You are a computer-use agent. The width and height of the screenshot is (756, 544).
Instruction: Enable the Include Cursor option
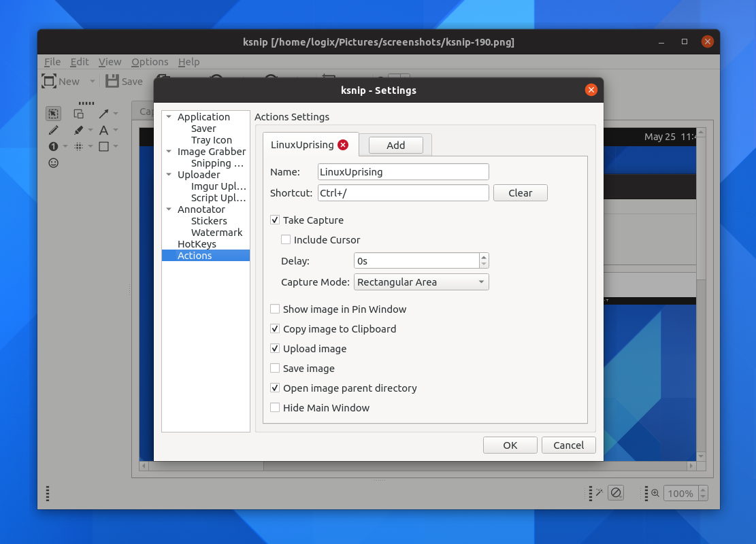(x=286, y=239)
